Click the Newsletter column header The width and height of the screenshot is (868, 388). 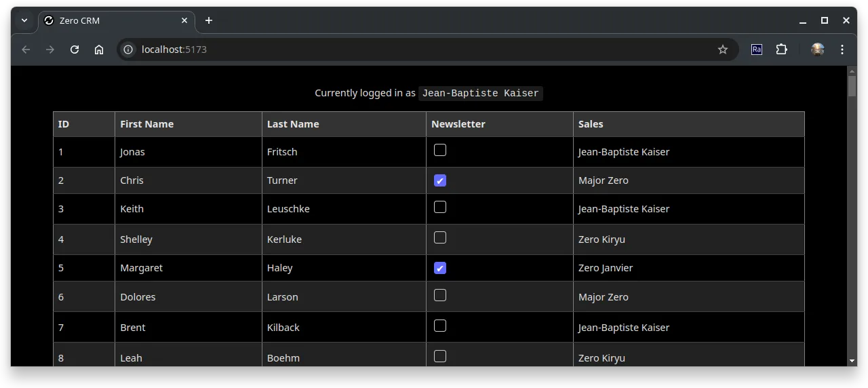[x=500, y=124]
